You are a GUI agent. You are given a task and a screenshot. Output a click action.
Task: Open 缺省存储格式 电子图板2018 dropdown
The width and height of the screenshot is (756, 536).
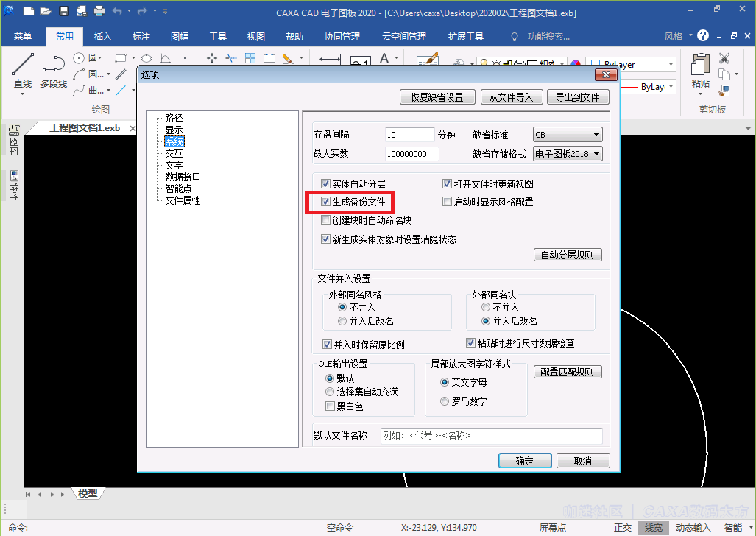(x=568, y=154)
